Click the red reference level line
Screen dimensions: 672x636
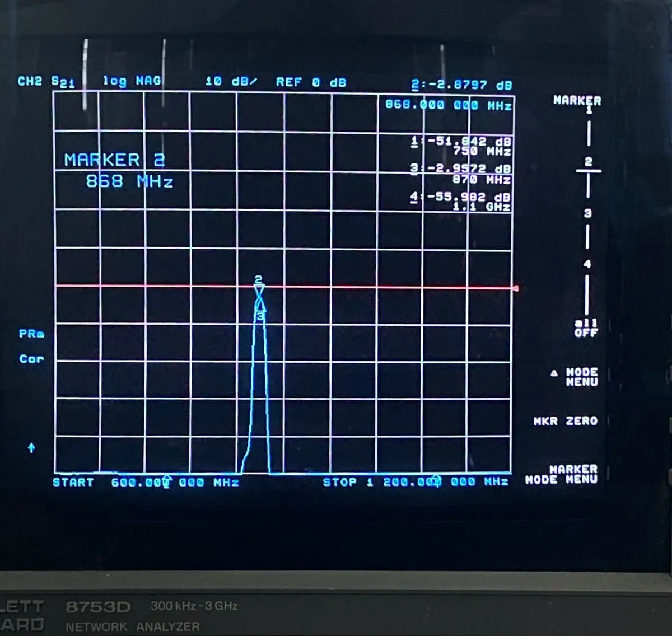tap(392, 287)
